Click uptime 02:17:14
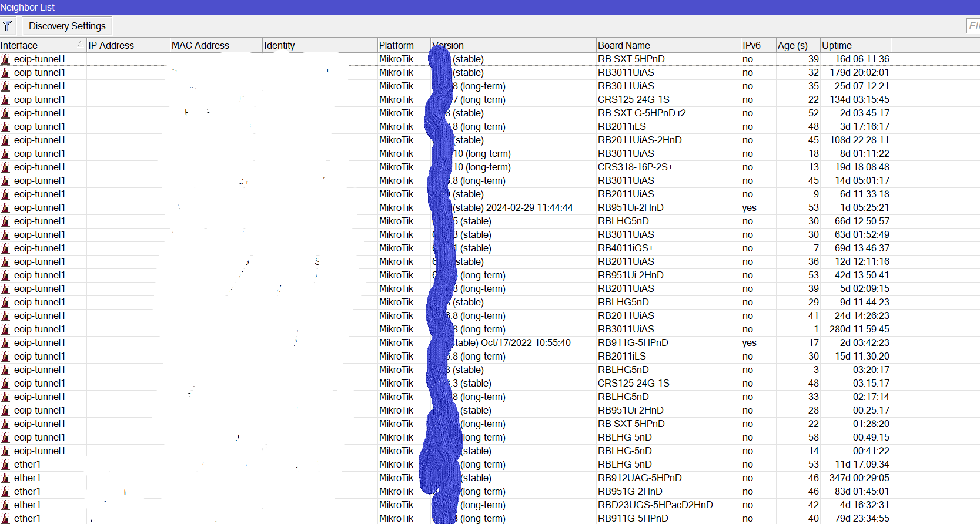This screenshot has width=980, height=524. coord(871,397)
